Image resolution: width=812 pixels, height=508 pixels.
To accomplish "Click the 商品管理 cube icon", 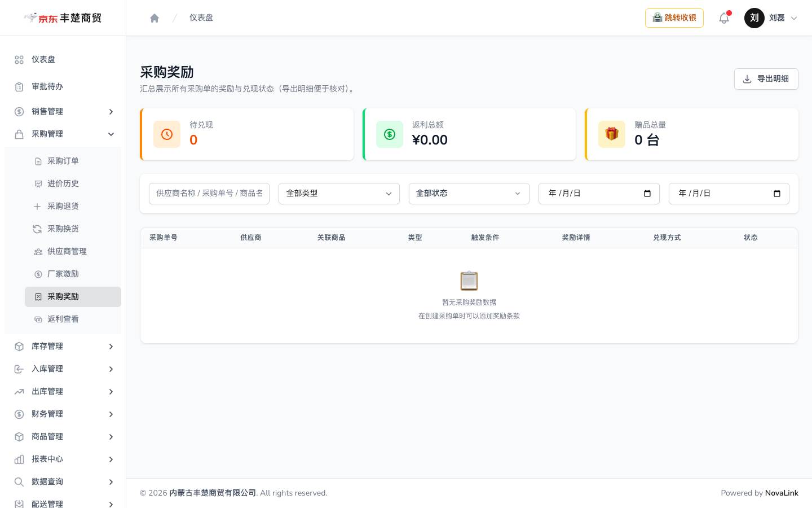I will (19, 437).
